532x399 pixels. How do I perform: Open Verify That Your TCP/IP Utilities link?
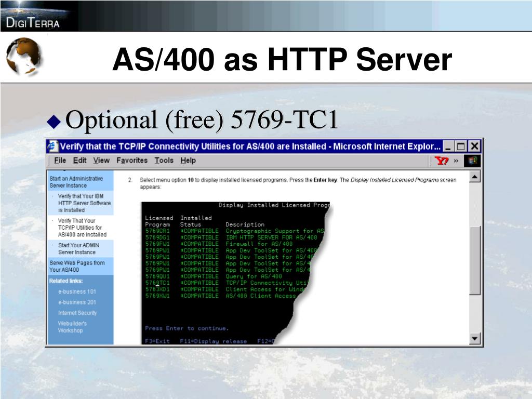(82, 228)
